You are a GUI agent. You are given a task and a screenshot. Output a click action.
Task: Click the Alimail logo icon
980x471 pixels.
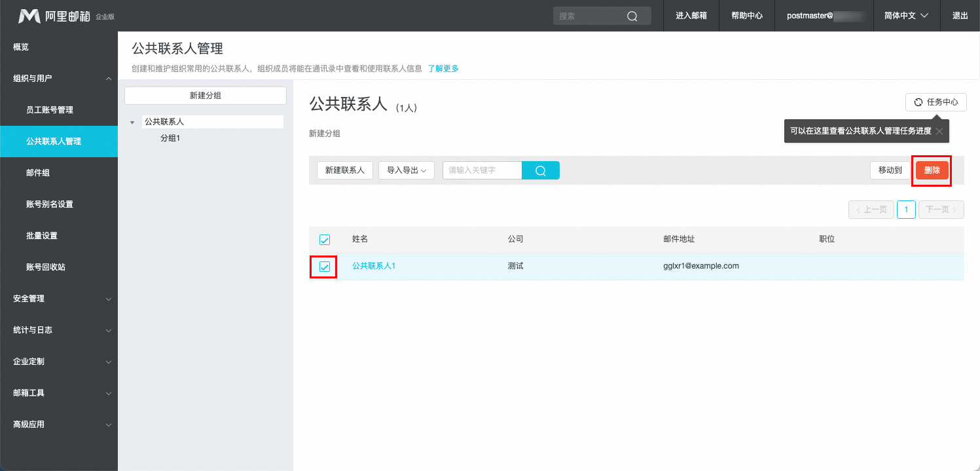(29, 16)
